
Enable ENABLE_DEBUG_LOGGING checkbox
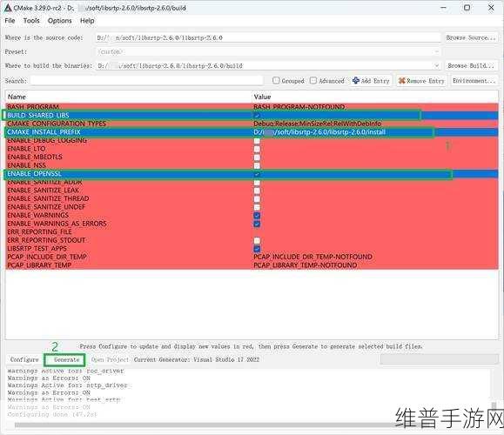pyautogui.click(x=257, y=141)
